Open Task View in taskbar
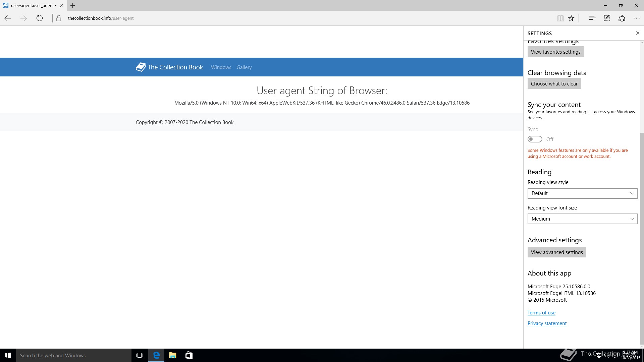Viewport: 644px width, 362px height. tap(140, 355)
